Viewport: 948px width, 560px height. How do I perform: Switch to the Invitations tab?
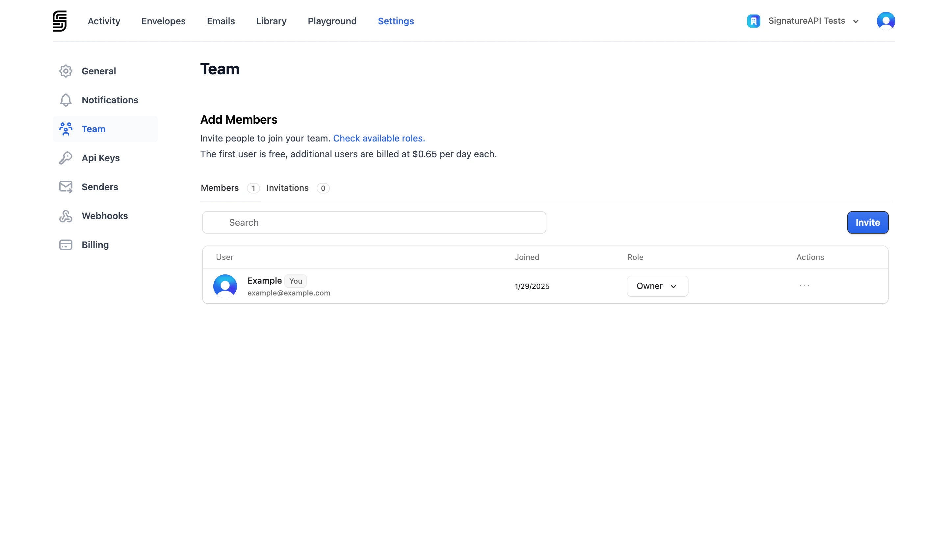click(288, 188)
